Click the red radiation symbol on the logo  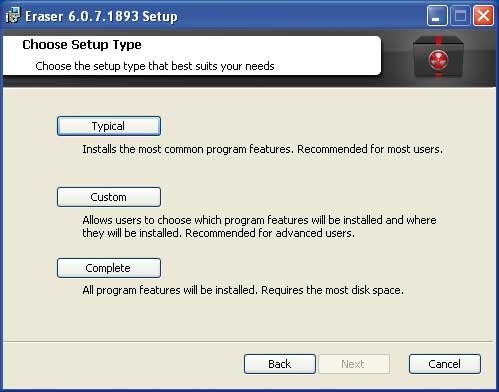tap(438, 60)
